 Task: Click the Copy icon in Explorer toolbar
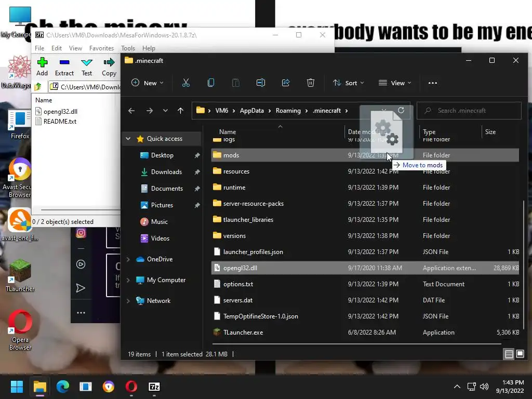211,83
